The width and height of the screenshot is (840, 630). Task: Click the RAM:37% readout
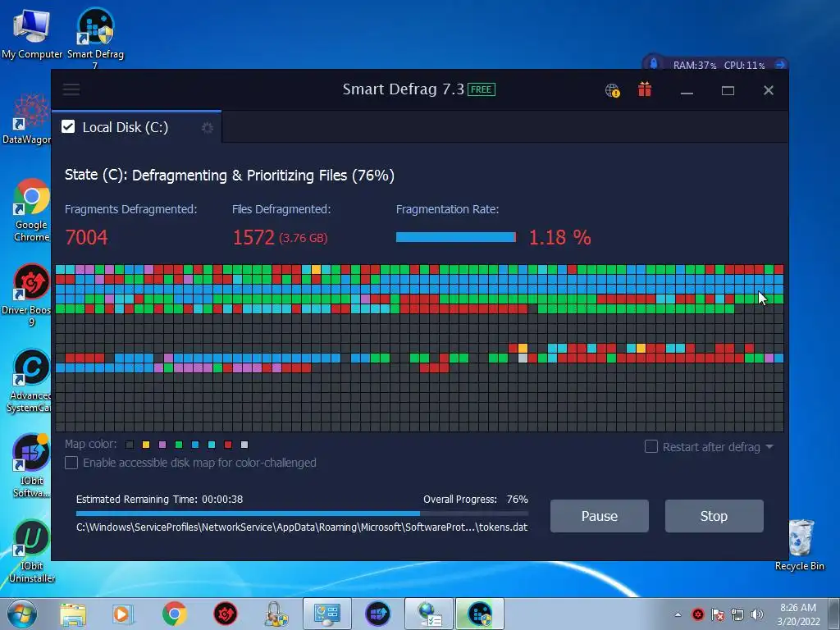click(x=694, y=66)
